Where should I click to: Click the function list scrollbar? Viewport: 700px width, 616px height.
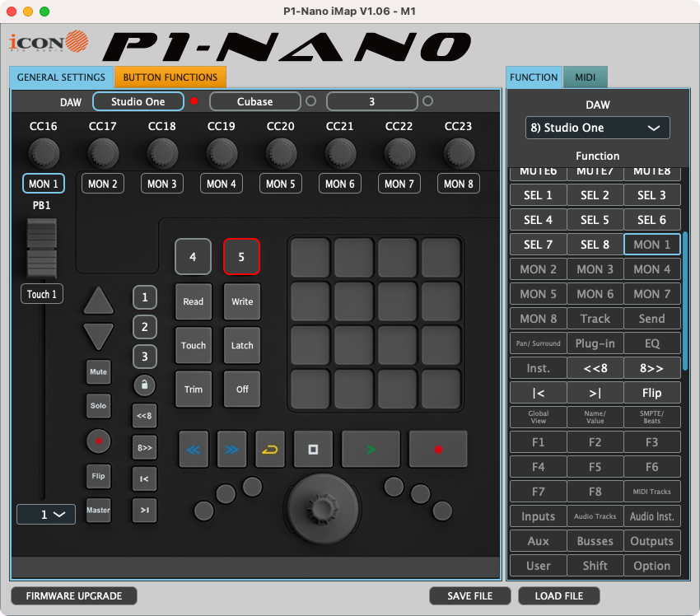685,301
